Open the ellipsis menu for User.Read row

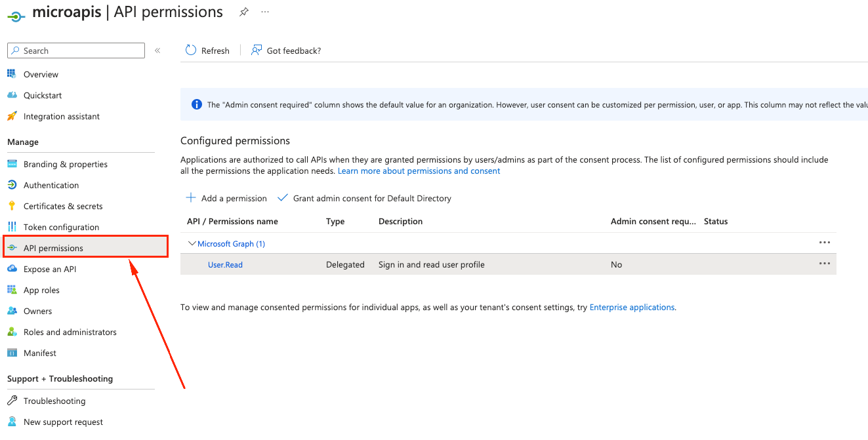pyautogui.click(x=825, y=264)
